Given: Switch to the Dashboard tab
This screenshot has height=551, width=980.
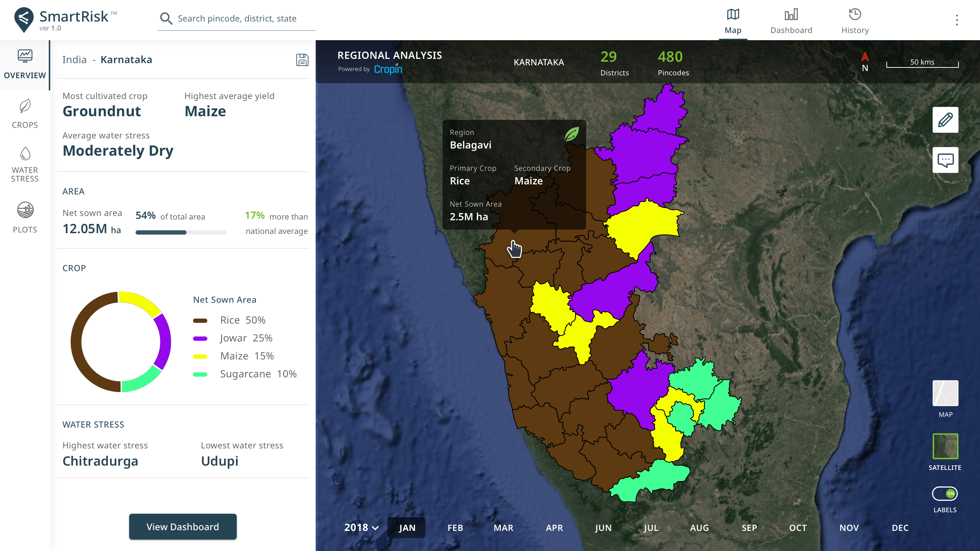Looking at the screenshot, I should [x=791, y=21].
